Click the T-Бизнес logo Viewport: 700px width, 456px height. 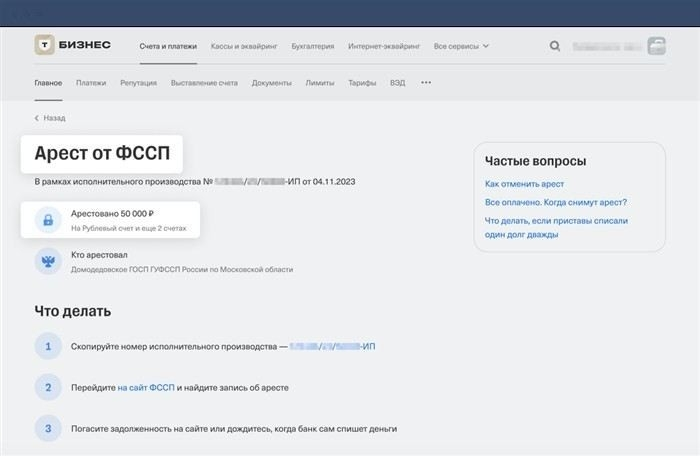[x=73, y=45]
